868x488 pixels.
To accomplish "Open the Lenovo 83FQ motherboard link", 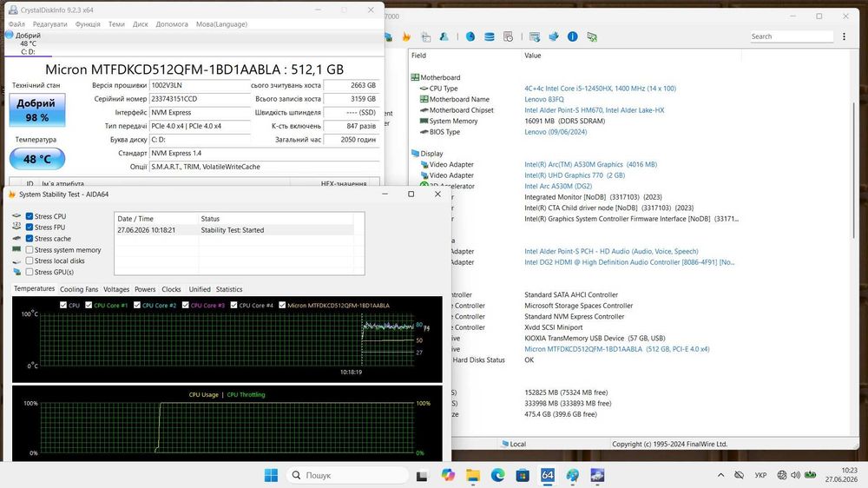I will tap(544, 99).
